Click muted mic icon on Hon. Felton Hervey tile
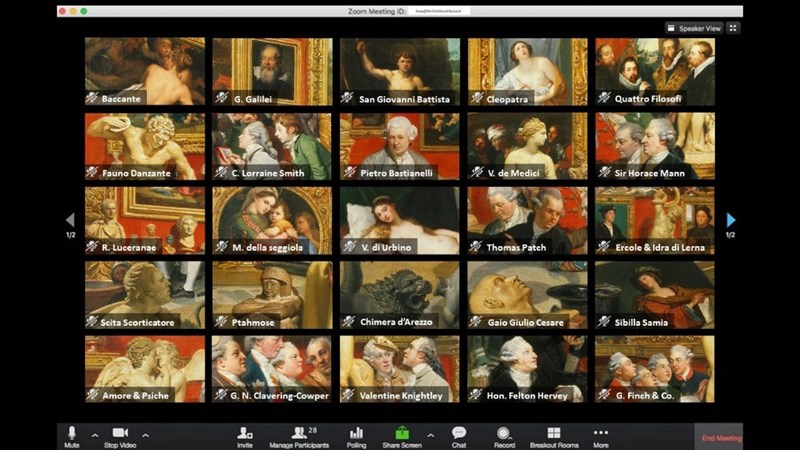The height and width of the screenshot is (450, 800). pyautogui.click(x=475, y=394)
